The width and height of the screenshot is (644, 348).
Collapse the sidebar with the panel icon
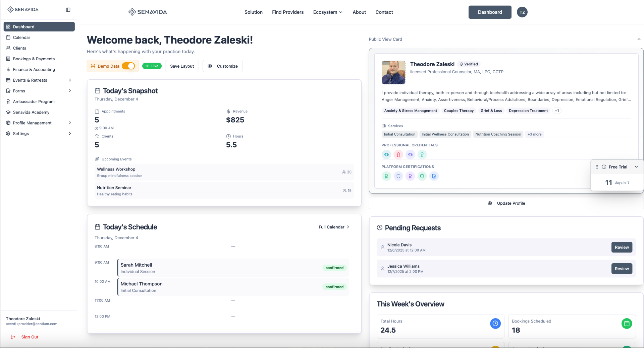click(x=68, y=10)
